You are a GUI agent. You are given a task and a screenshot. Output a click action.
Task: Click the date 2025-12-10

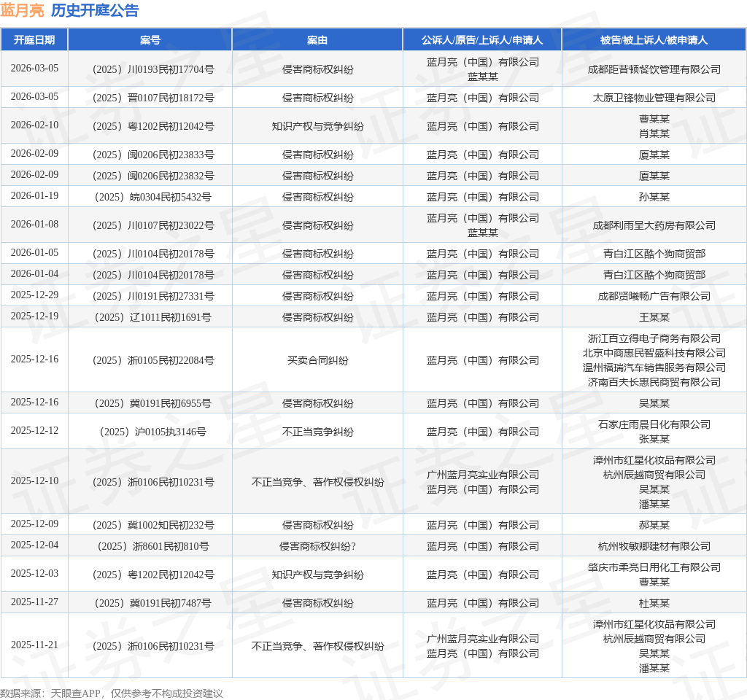tap(34, 481)
